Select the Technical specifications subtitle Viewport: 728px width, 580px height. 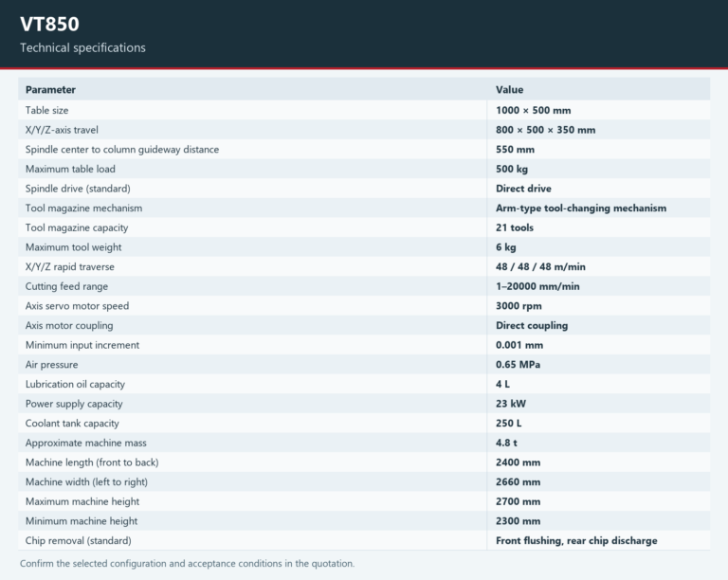82,47
